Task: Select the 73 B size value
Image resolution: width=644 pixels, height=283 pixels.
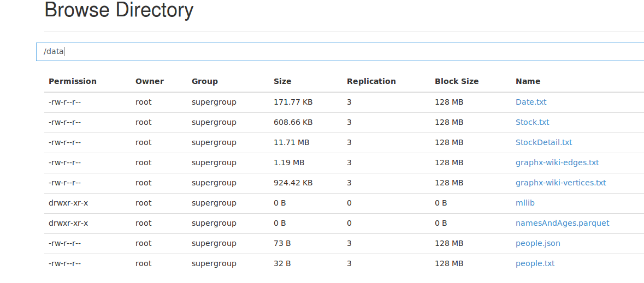Action: (x=282, y=243)
